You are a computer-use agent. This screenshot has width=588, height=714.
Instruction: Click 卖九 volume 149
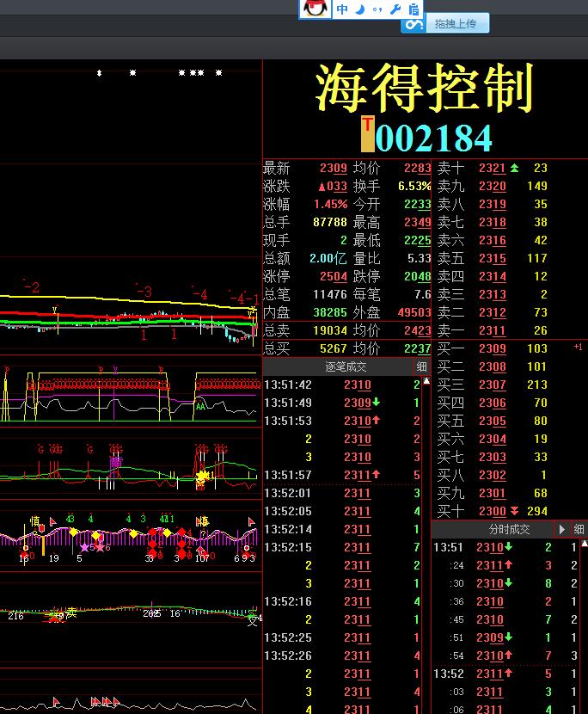click(537, 186)
